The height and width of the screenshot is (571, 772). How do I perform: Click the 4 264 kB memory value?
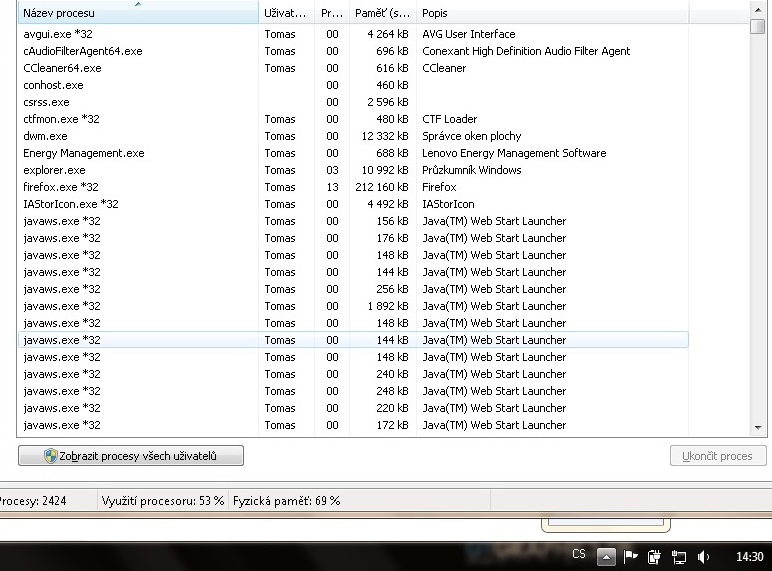pyautogui.click(x=388, y=34)
